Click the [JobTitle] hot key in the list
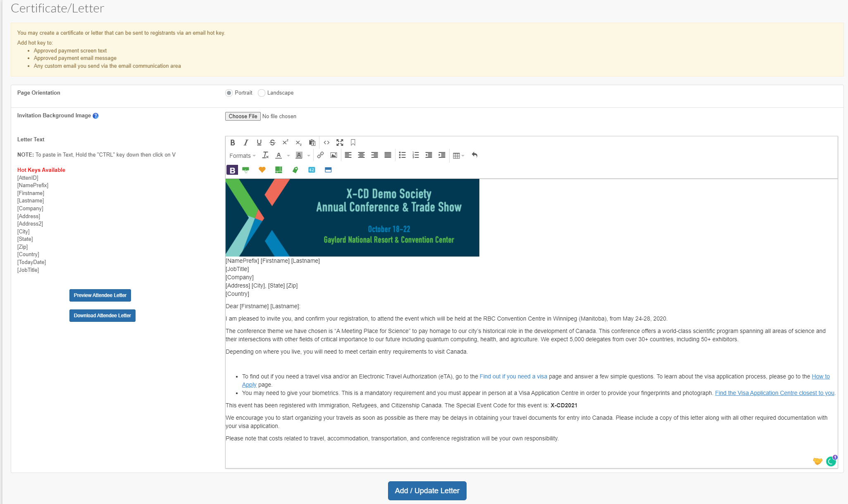Viewport: 848px width, 504px height. tap(28, 270)
